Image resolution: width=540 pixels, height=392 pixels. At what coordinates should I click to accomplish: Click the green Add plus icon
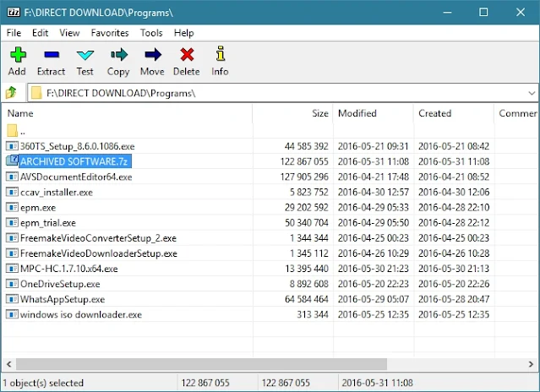click(x=18, y=54)
